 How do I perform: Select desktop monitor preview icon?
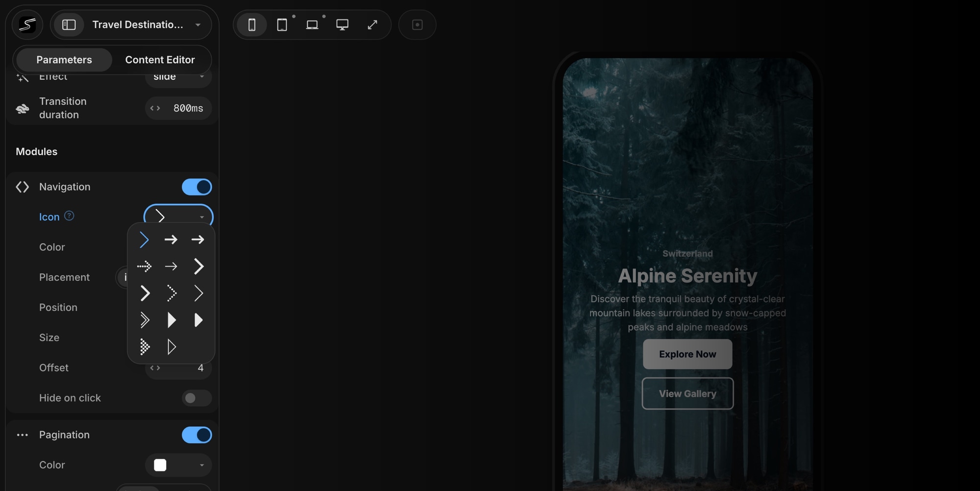343,25
